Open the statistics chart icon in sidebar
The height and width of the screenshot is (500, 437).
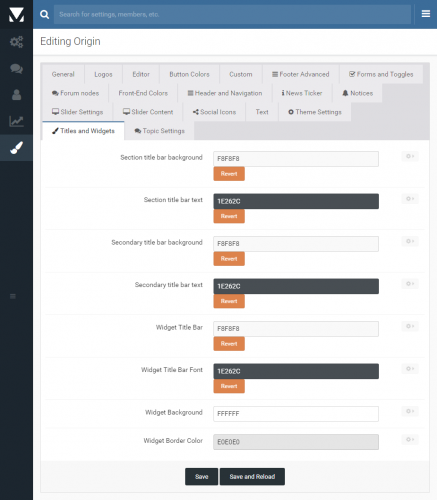16,121
